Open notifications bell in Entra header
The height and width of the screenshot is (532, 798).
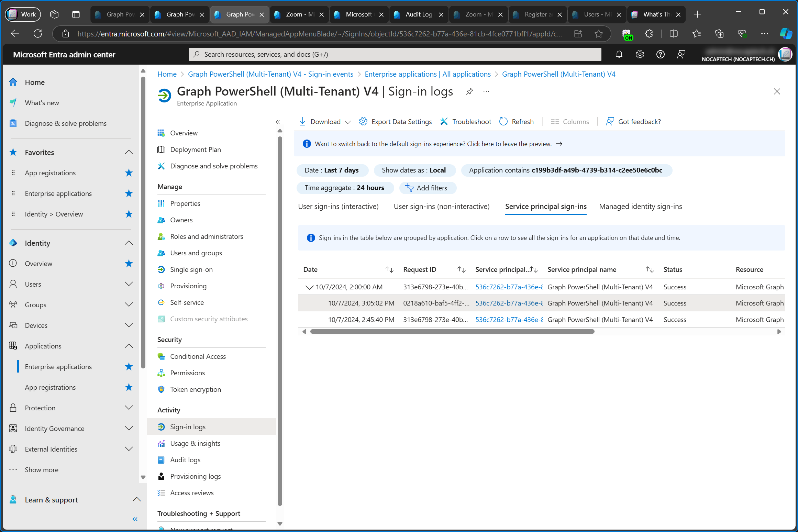[619, 54]
